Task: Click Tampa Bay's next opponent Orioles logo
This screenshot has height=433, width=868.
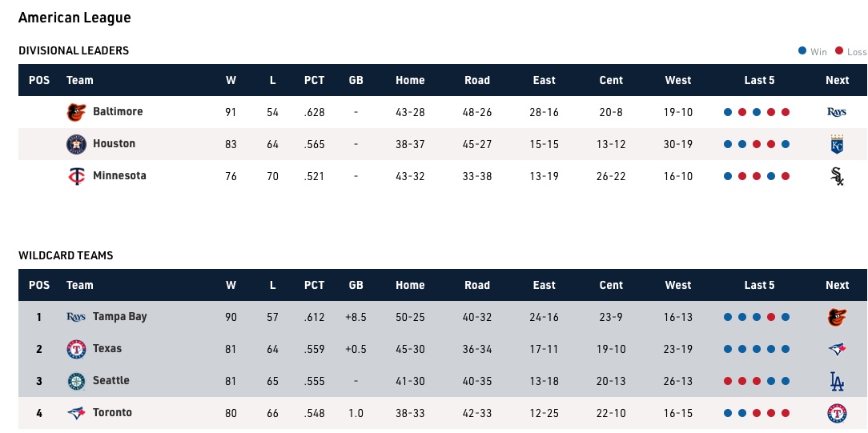Action: pyautogui.click(x=837, y=317)
